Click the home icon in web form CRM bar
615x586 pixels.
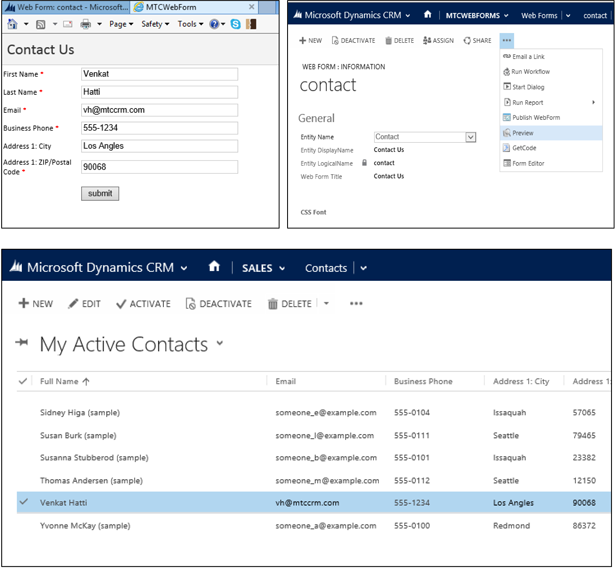[x=427, y=15]
